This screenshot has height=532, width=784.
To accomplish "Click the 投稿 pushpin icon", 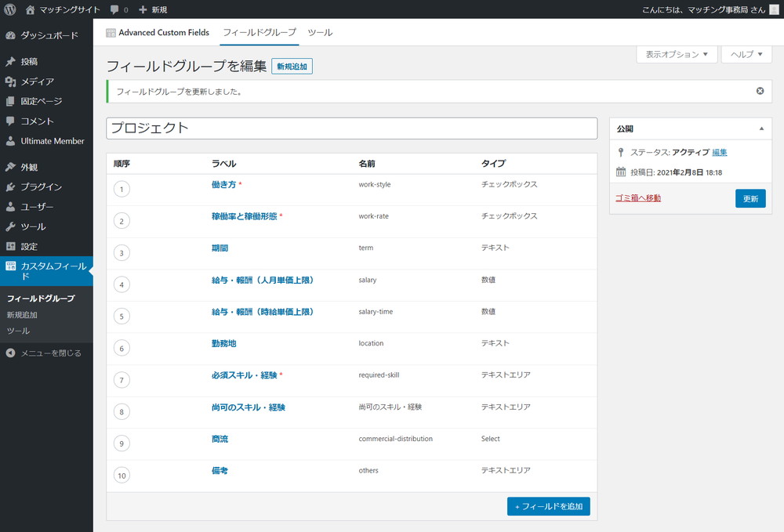I will pyautogui.click(x=10, y=61).
